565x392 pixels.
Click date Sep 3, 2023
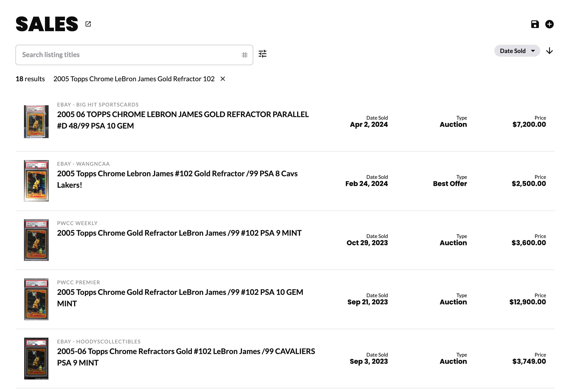[369, 361]
